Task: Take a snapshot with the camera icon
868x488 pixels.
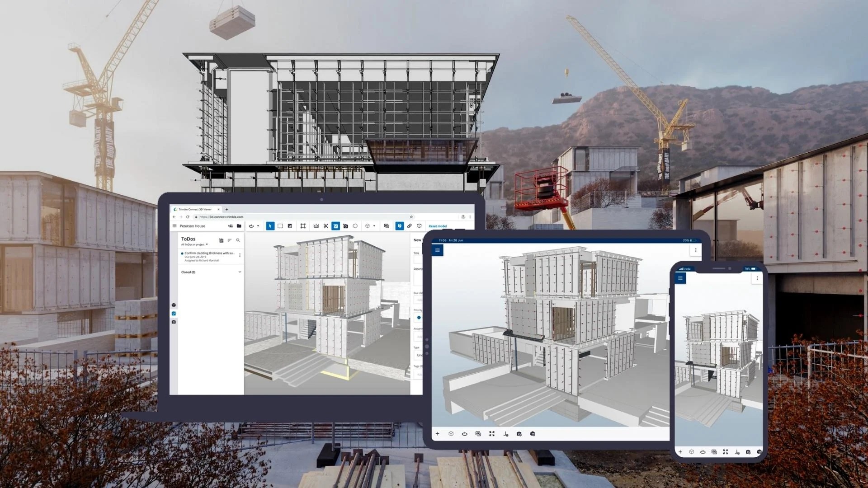Action: 345,226
